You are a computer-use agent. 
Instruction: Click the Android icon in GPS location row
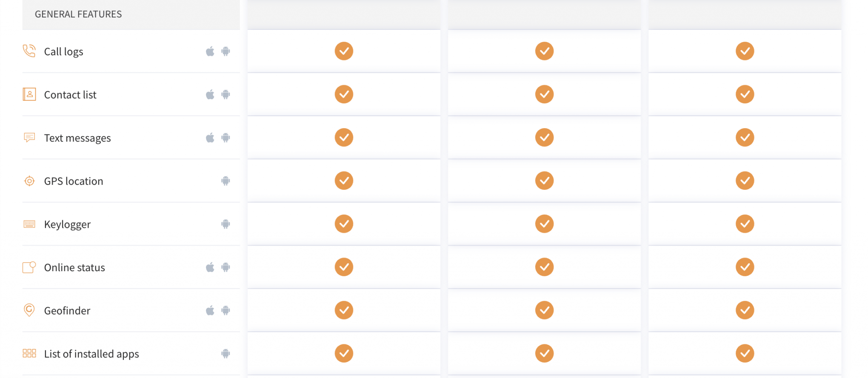[226, 181]
